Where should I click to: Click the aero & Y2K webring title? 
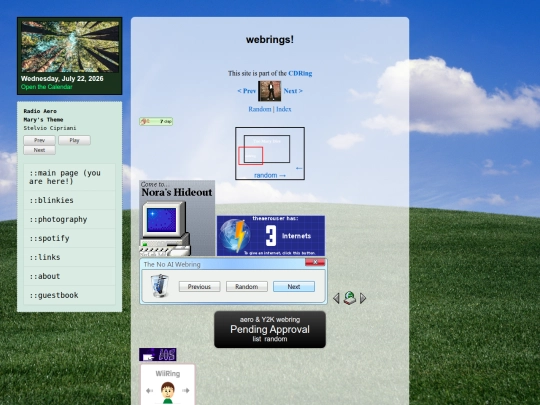tap(270, 320)
